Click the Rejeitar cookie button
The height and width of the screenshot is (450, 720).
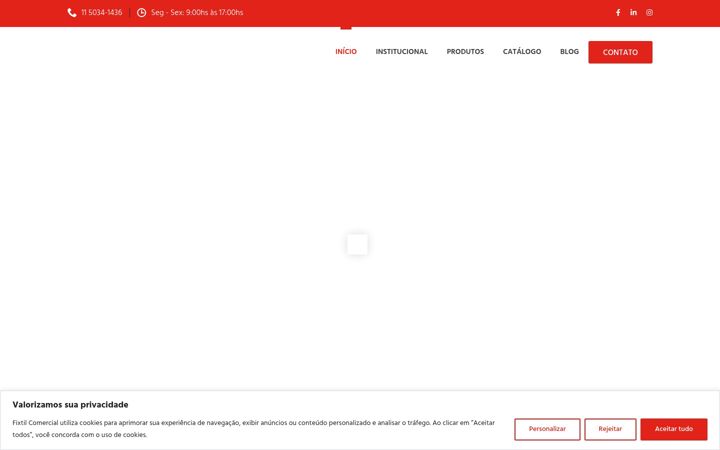[610, 429]
